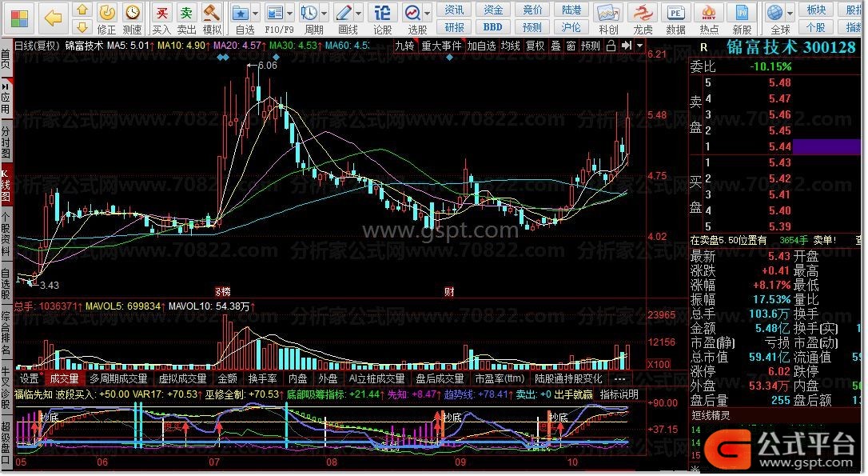
Task: Open the chart toolbar overflow dropdown triangle
Action: 639,46
